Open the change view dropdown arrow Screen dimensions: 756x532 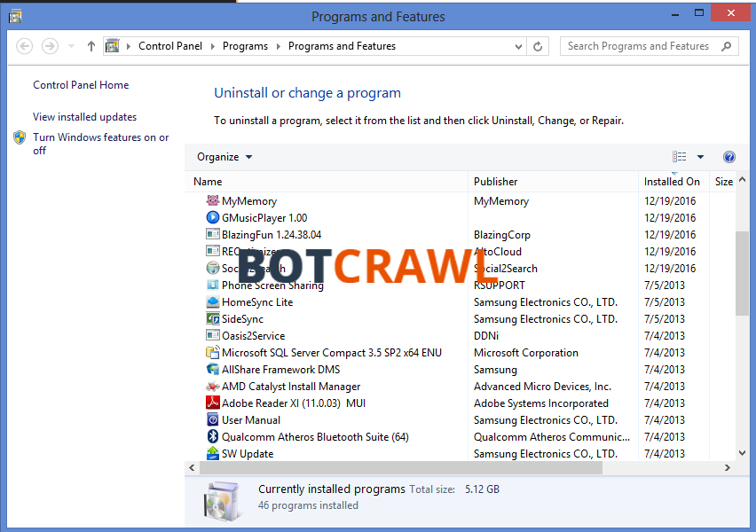pyautogui.click(x=698, y=157)
